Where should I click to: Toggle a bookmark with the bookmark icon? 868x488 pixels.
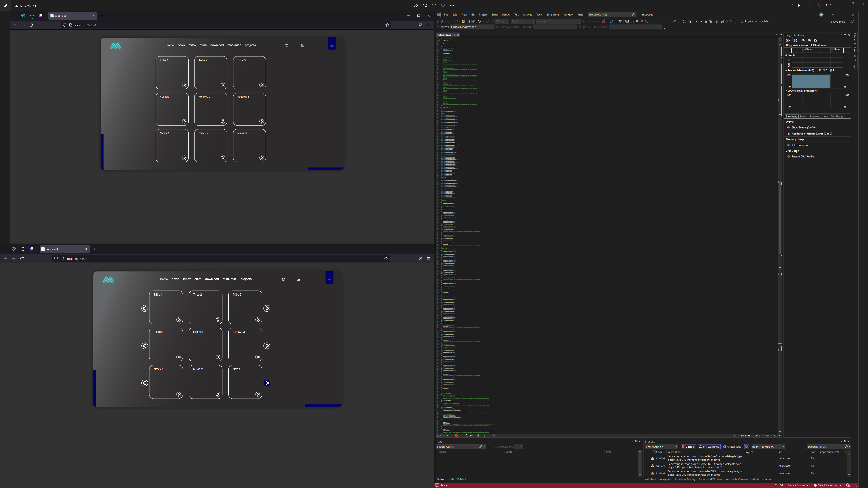tap(717, 21)
